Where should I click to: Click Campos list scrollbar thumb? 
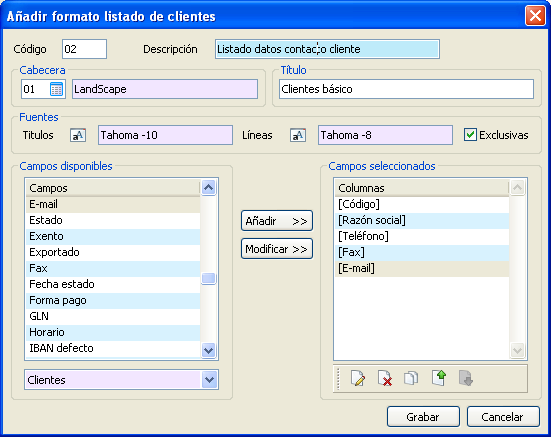point(209,278)
